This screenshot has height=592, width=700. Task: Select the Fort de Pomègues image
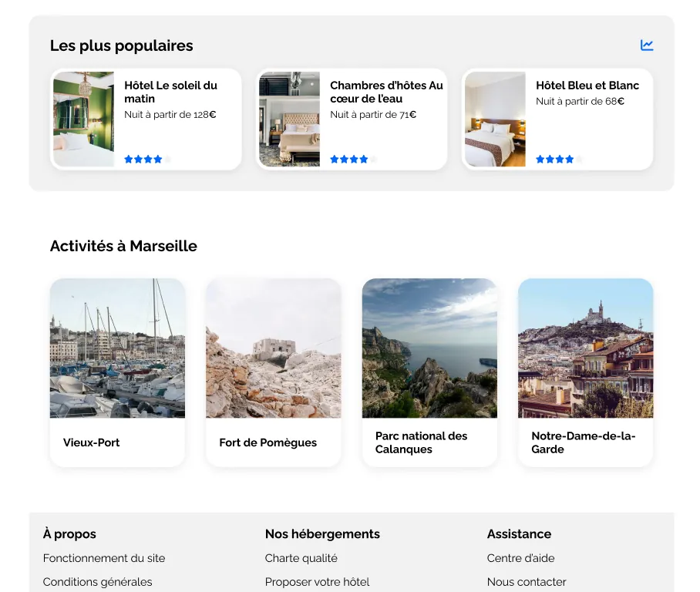click(273, 348)
